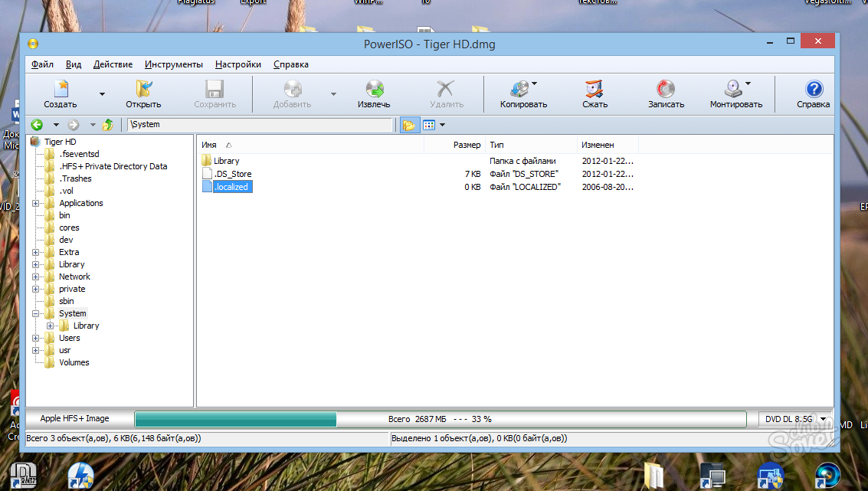Open the Монтировать dropdown arrow

tap(748, 83)
